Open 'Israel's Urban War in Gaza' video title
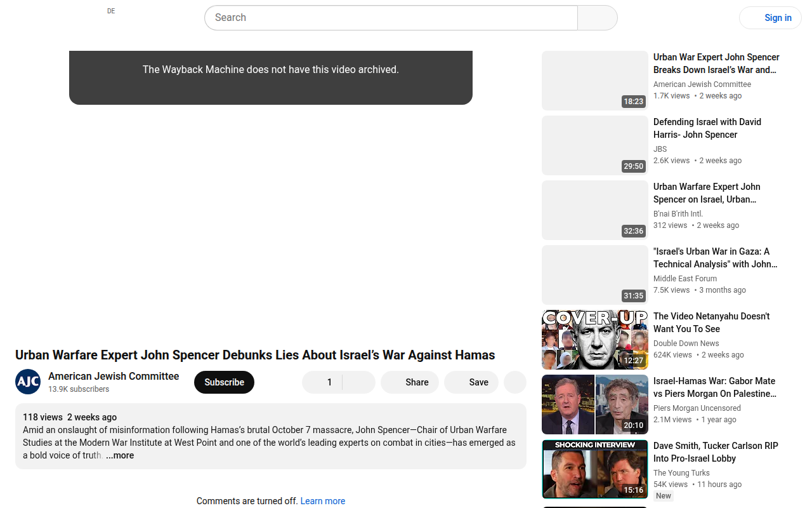 click(x=715, y=258)
